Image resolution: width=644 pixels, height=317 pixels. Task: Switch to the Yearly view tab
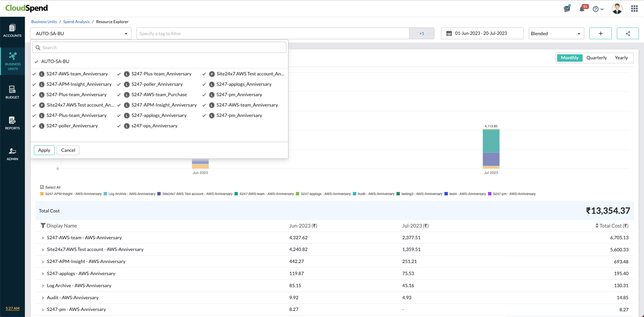click(621, 58)
